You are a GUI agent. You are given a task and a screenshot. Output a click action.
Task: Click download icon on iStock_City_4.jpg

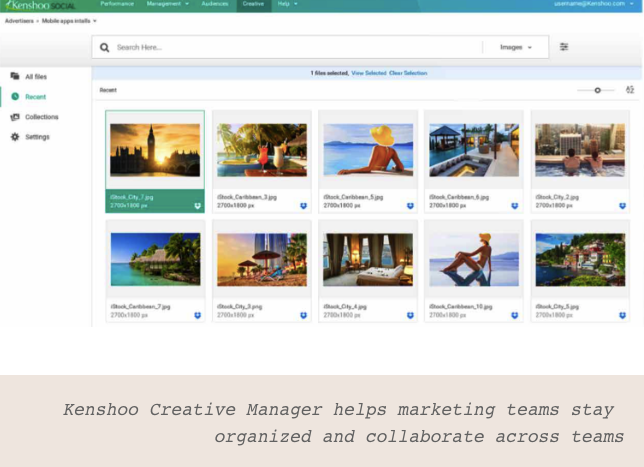(410, 315)
